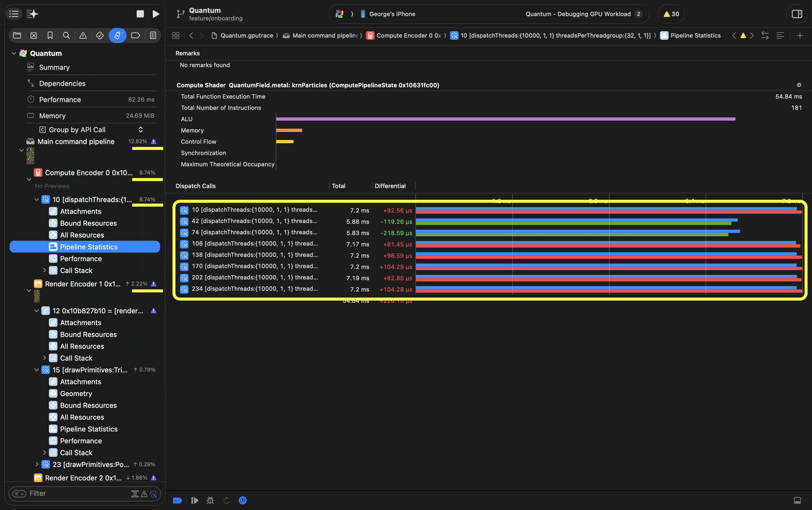Click the 30 warnings badge
Screen dimensions: 812x510
tap(671, 14)
